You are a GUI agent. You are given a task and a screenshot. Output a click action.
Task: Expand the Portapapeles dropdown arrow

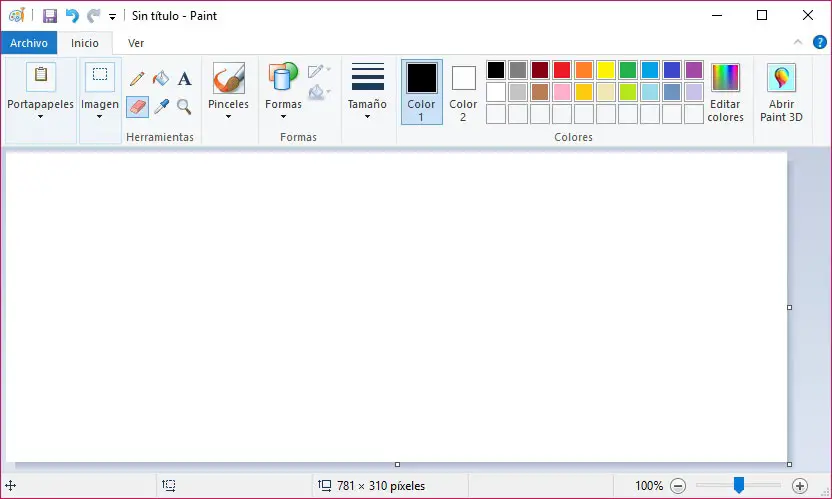40,116
